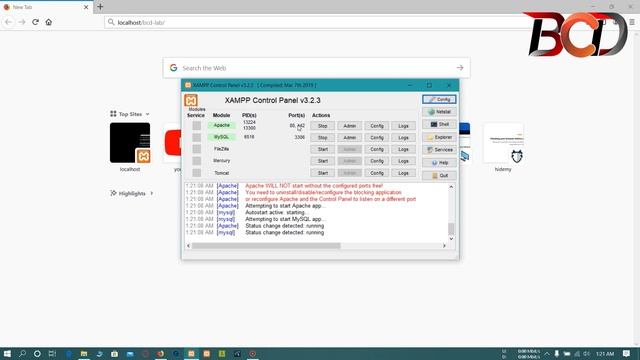Open Tomcat Config menu
640x360 pixels.
(x=376, y=173)
